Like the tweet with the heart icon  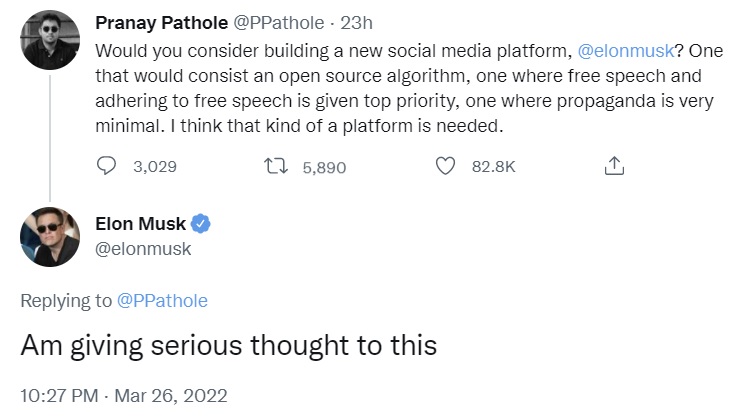point(446,167)
